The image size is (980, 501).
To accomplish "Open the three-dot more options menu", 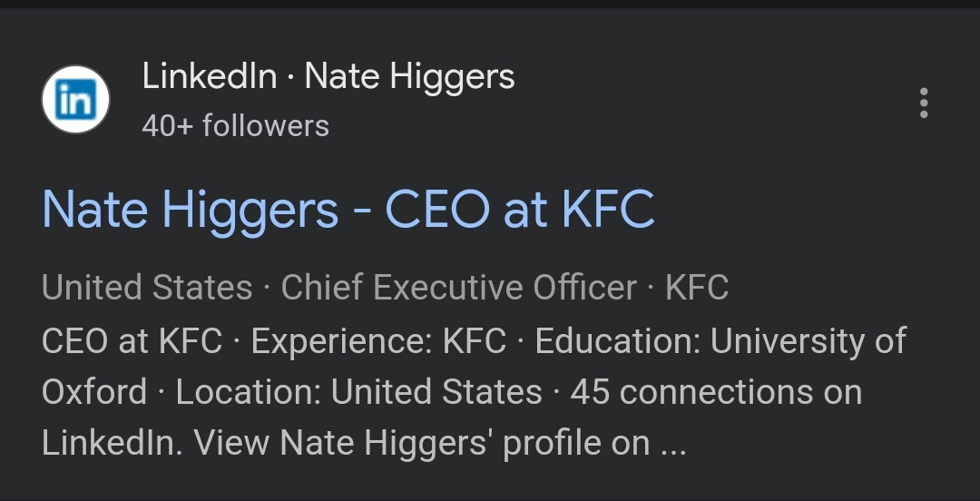I will (x=924, y=103).
